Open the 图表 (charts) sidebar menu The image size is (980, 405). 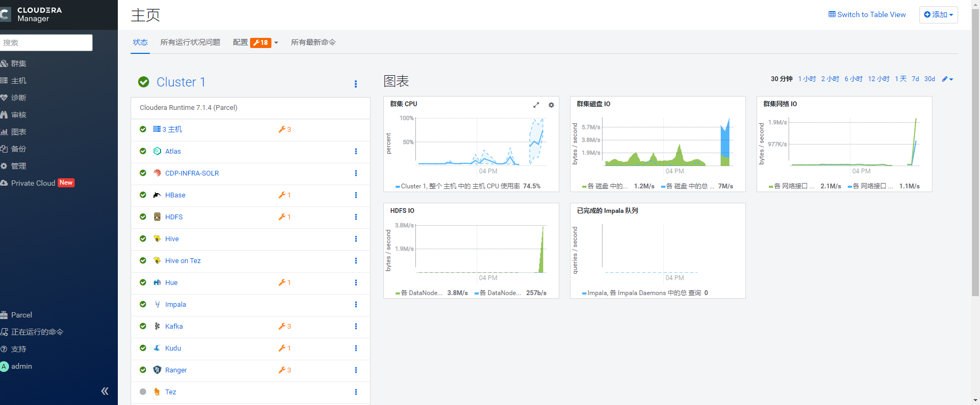point(14,132)
